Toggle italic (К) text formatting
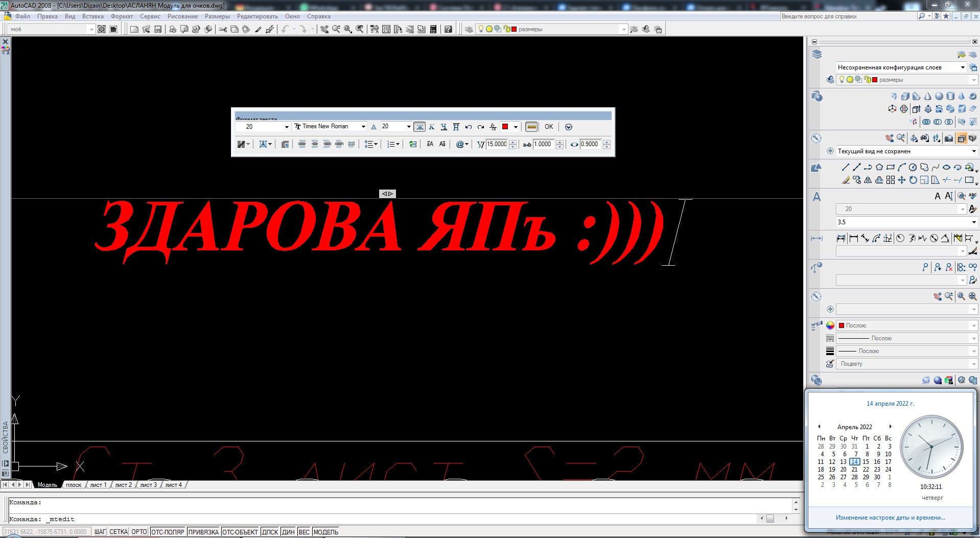Image resolution: width=980 pixels, height=538 pixels. pyautogui.click(x=432, y=127)
